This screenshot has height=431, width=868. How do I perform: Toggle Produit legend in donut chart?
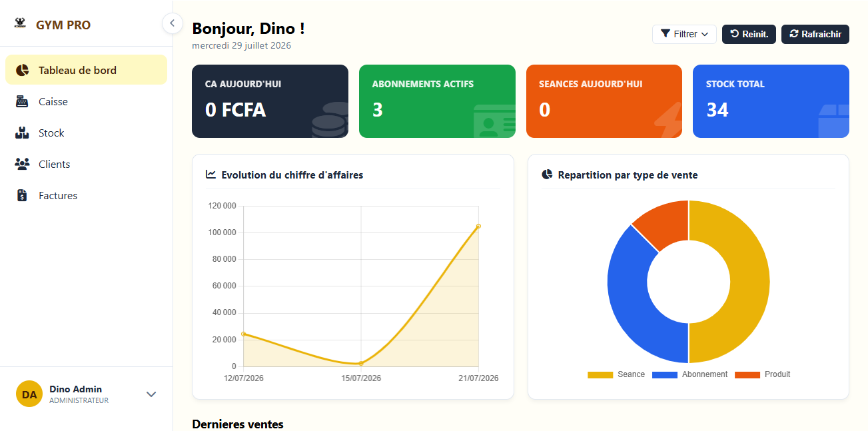[763, 374]
